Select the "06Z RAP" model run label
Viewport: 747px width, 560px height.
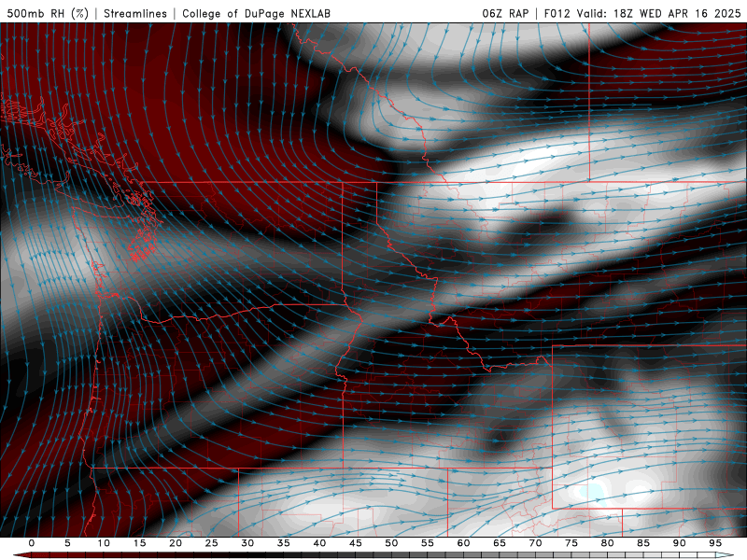505,13
